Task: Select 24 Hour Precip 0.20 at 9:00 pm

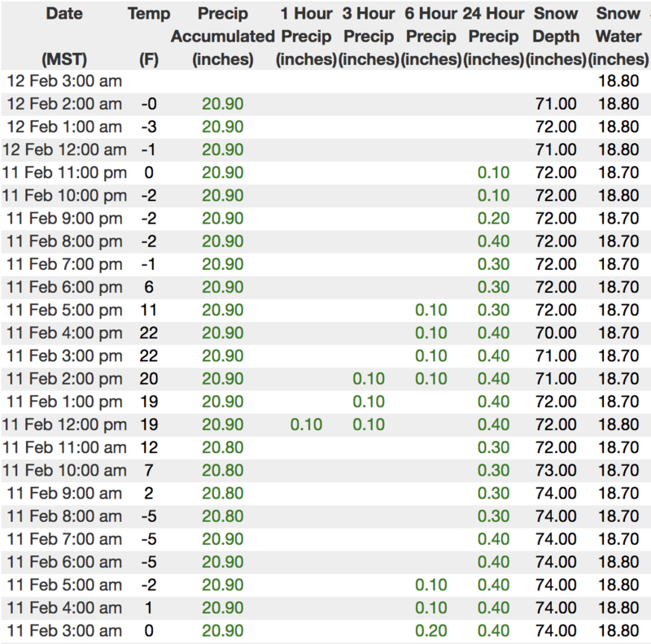Action: 494,219
